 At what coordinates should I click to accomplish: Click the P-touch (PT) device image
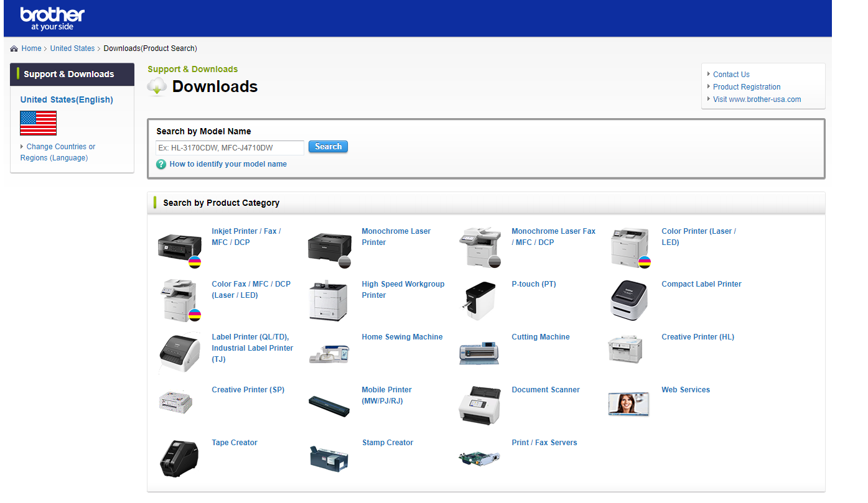(480, 300)
